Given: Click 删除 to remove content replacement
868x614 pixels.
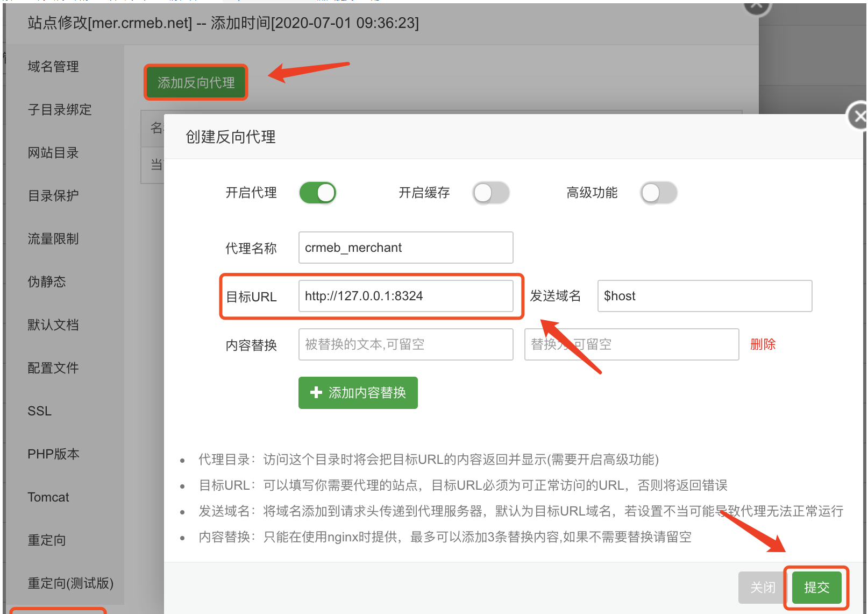Looking at the screenshot, I should click(763, 344).
